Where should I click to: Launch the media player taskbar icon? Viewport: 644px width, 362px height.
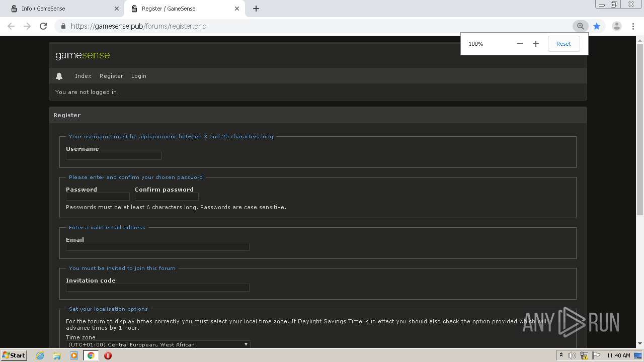pos(74,355)
